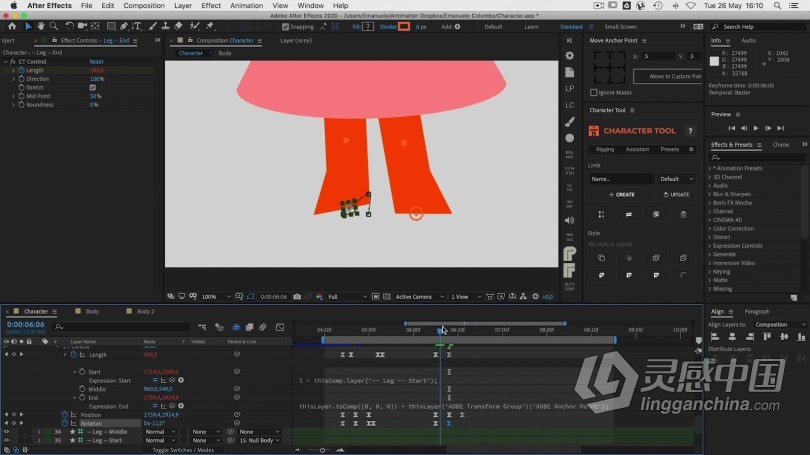This screenshot has width=810, height=455.
Task: Click the LP script button in the sidebar
Action: (x=569, y=88)
